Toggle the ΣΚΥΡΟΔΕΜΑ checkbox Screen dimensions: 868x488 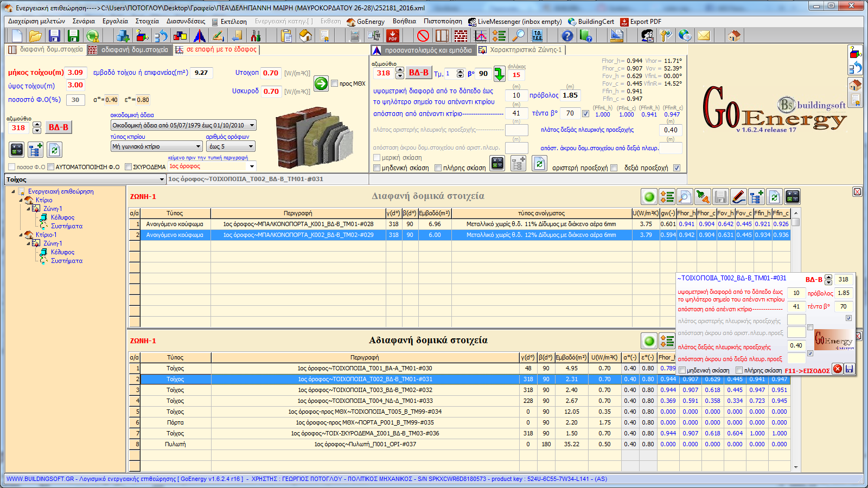tap(129, 167)
